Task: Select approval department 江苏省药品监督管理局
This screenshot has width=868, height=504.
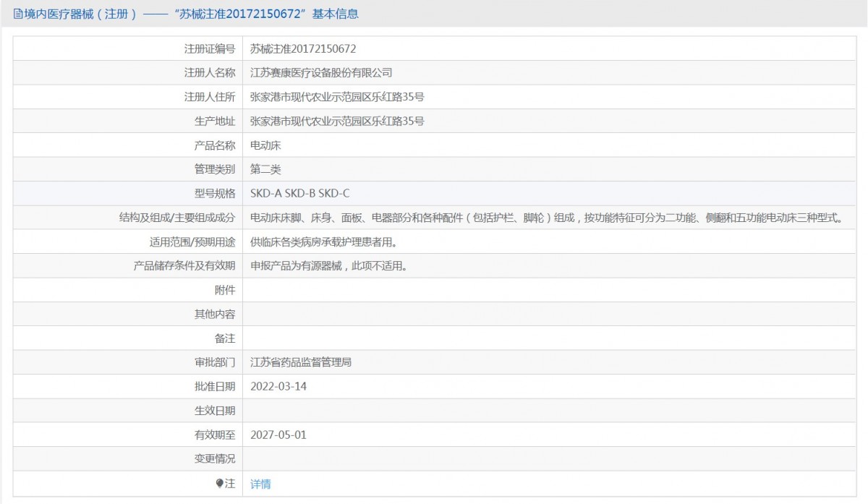Action: point(301,362)
